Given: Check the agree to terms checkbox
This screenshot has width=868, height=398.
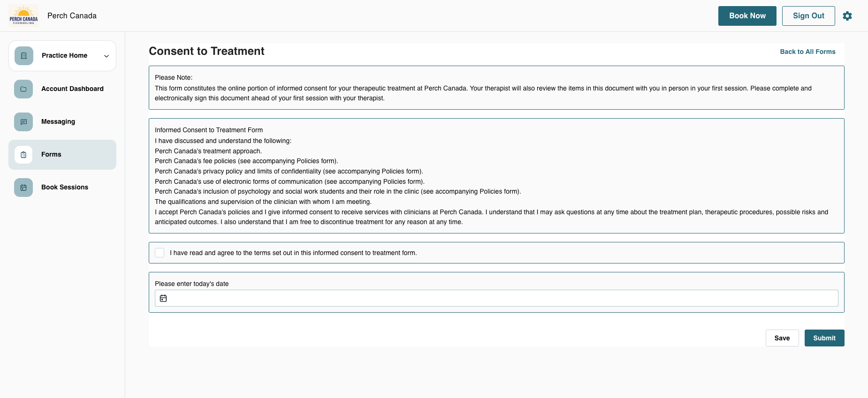Looking at the screenshot, I should 160,253.
